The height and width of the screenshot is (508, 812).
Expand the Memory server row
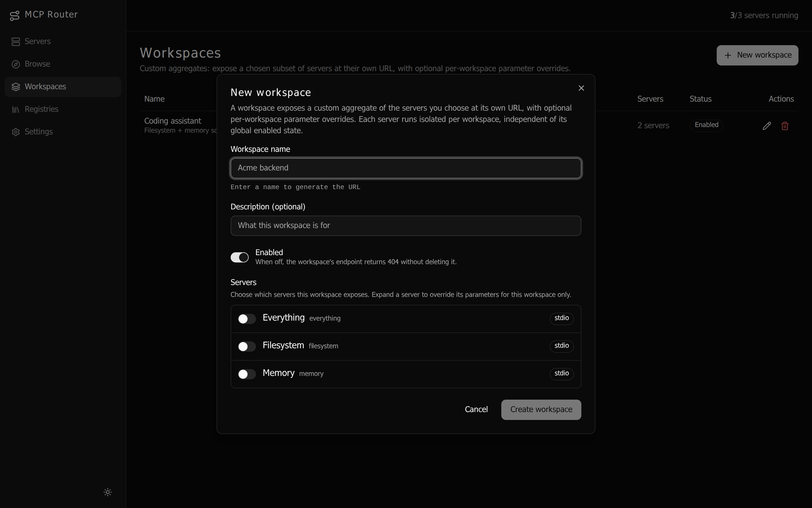point(406,374)
